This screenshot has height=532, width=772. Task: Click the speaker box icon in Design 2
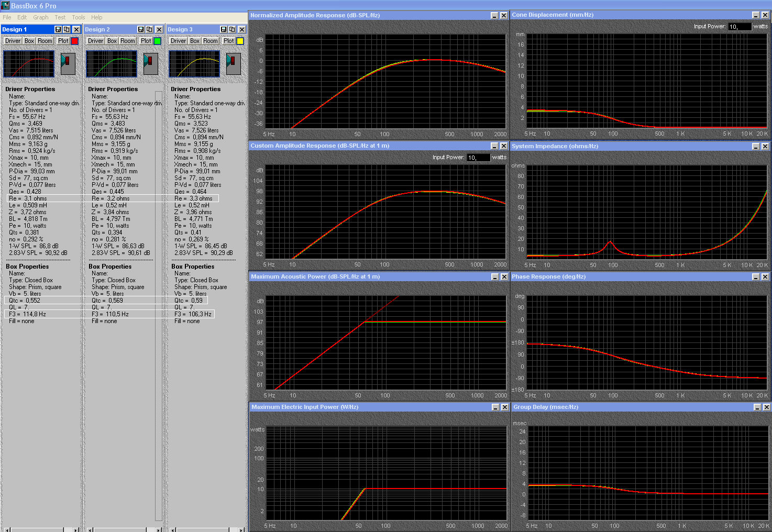(x=151, y=63)
